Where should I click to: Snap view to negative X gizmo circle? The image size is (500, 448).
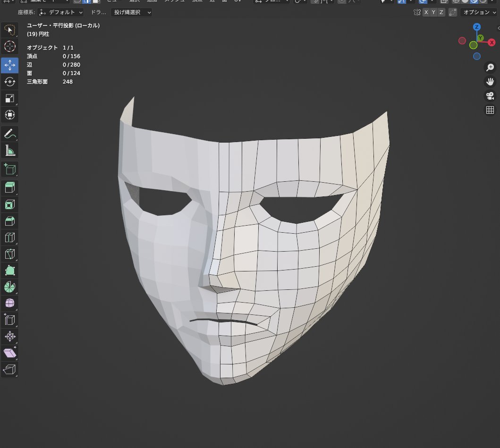(462, 41)
